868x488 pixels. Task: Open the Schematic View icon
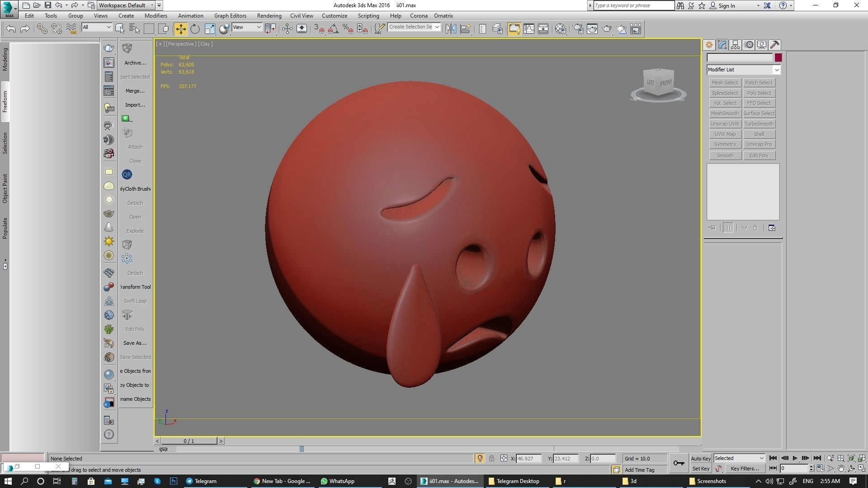pyautogui.click(x=543, y=29)
